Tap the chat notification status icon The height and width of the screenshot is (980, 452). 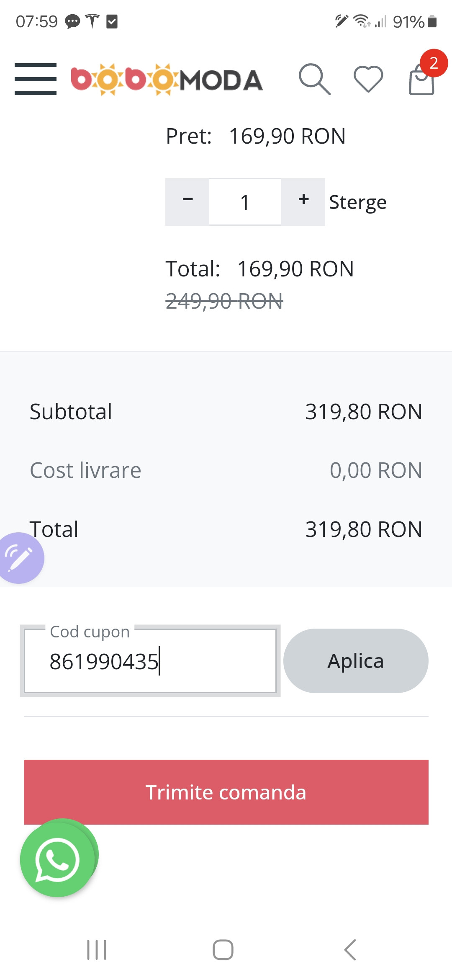72,21
